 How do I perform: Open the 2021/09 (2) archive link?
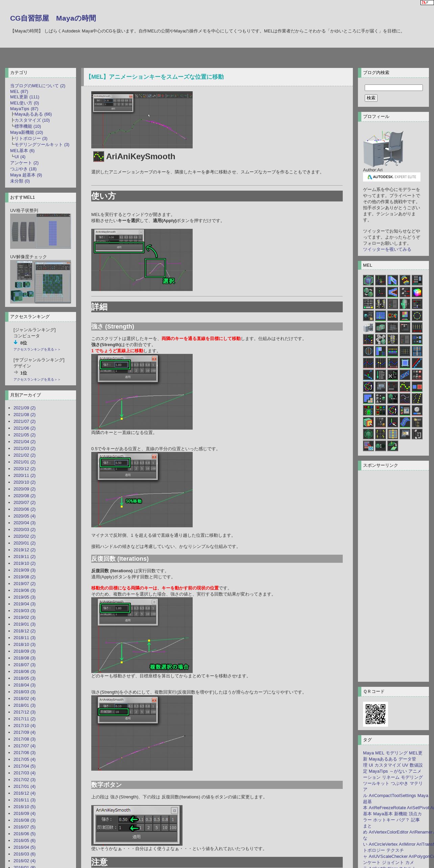[24, 408]
